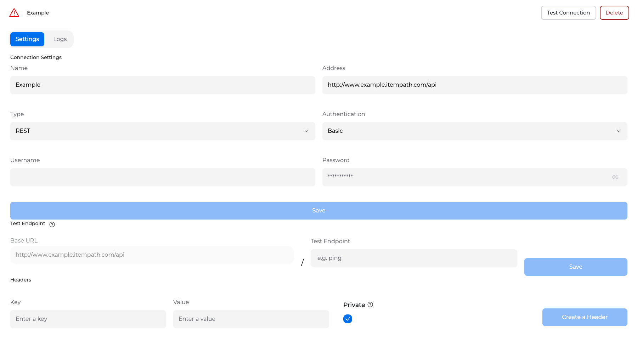Open the Type dropdown showing REST

click(x=163, y=131)
